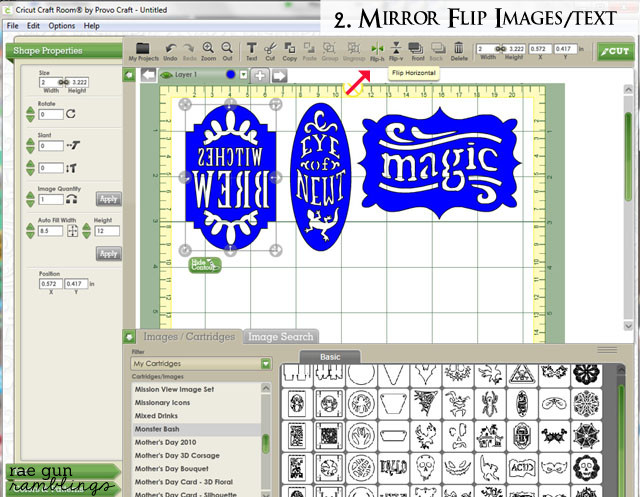Image resolution: width=640 pixels, height=497 pixels.
Task: Switch to Image Search tab
Action: tap(280, 337)
